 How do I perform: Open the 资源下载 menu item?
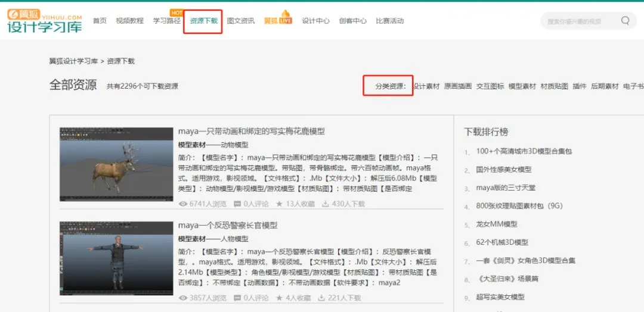click(x=204, y=21)
